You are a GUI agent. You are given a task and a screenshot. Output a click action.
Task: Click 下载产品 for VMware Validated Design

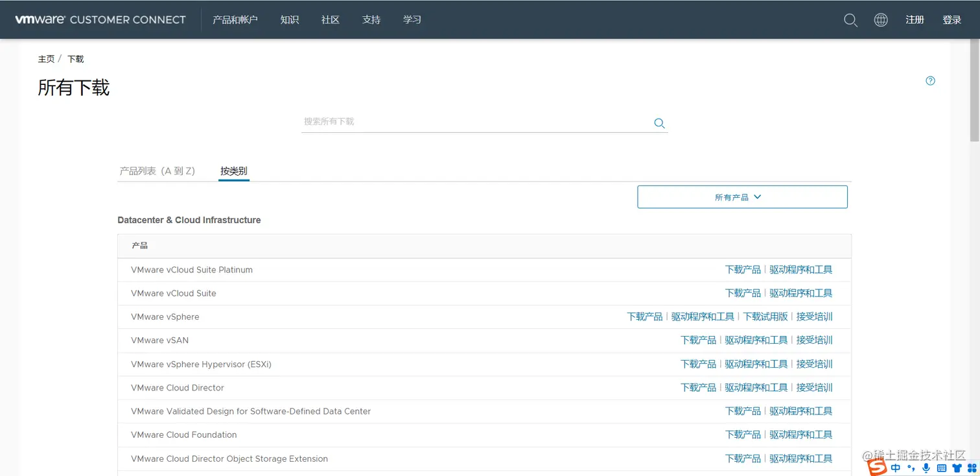click(x=743, y=411)
